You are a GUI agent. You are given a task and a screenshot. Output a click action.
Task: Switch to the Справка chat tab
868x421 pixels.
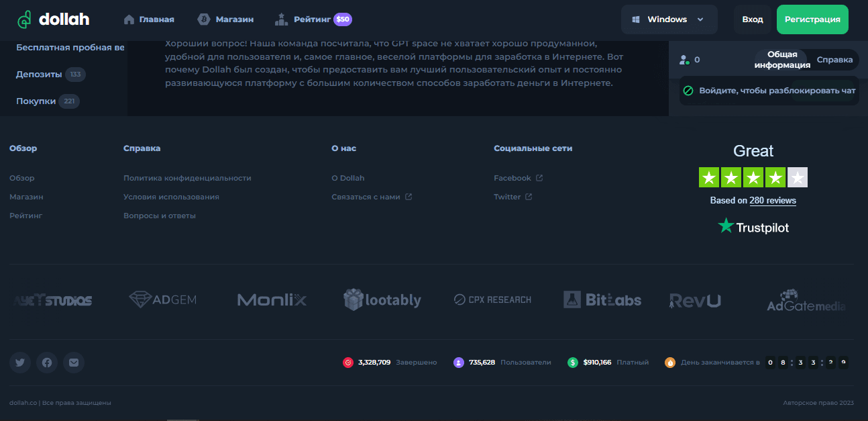[x=834, y=59]
